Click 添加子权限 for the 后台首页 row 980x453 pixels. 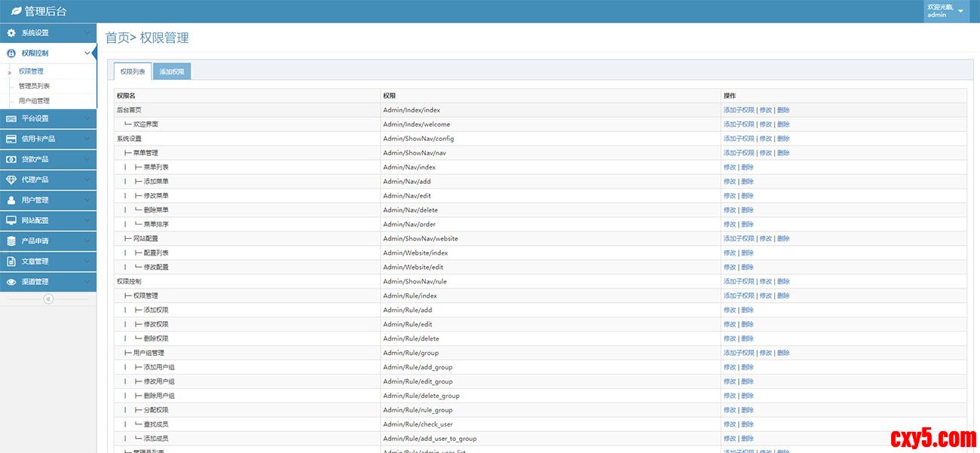tap(739, 110)
